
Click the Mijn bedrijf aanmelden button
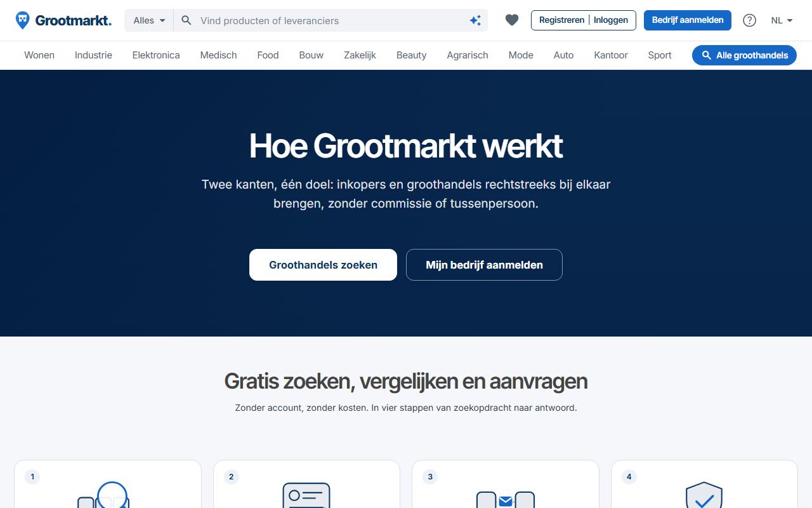[484, 265]
